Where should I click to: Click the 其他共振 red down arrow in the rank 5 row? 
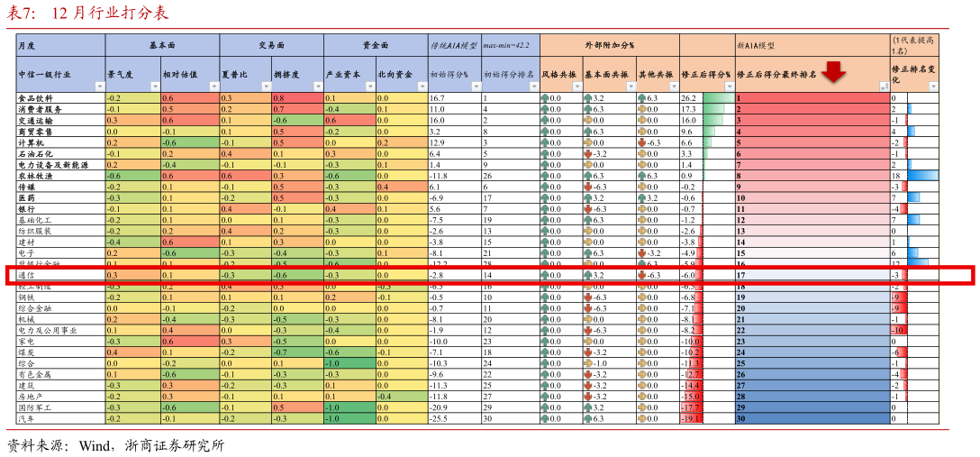tap(642, 142)
